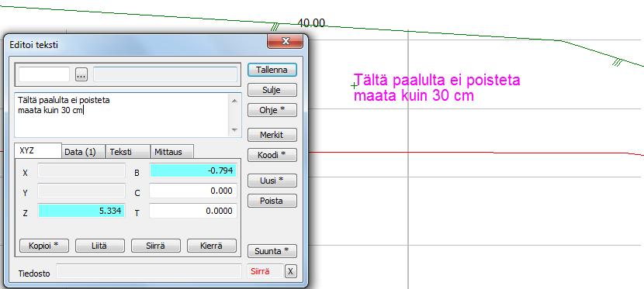Click the Koodi * button

tap(272, 156)
